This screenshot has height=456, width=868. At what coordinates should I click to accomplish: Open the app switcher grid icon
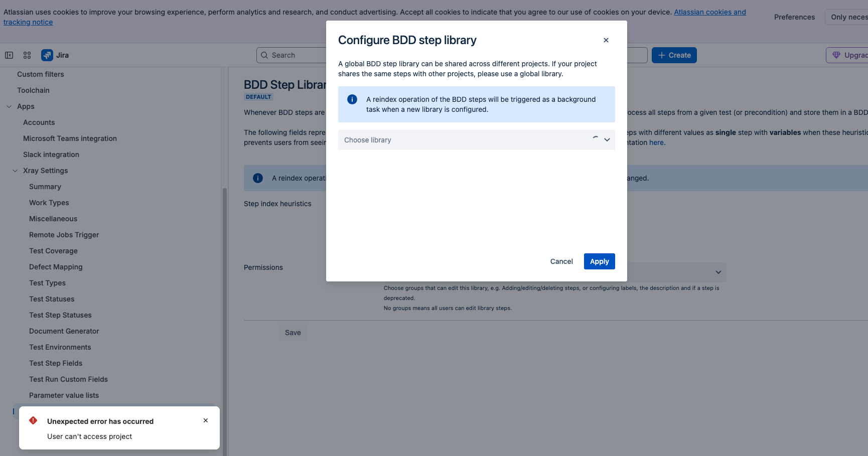coord(27,55)
